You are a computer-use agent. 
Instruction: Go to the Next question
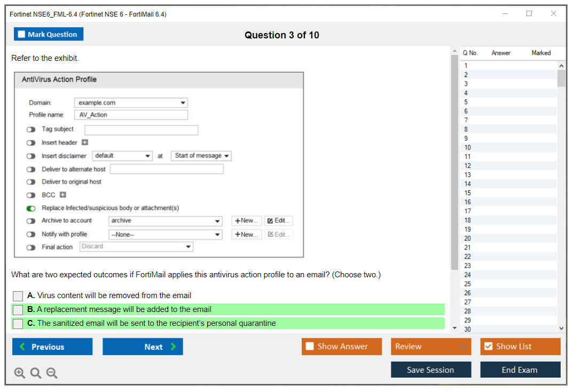coord(143,347)
